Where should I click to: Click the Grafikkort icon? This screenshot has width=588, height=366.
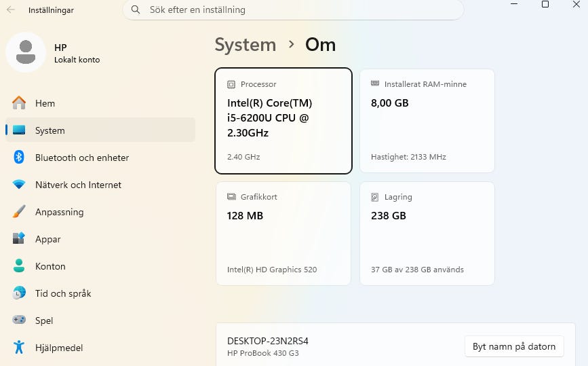(231, 197)
